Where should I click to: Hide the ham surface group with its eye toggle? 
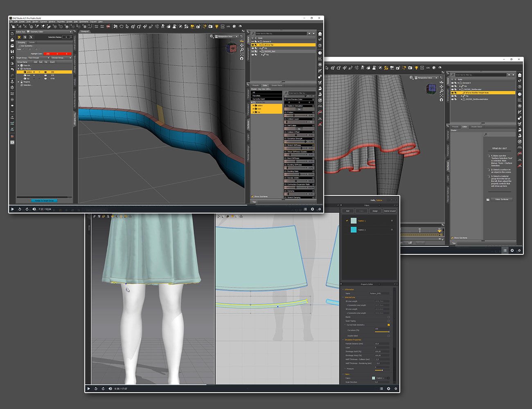45,75
